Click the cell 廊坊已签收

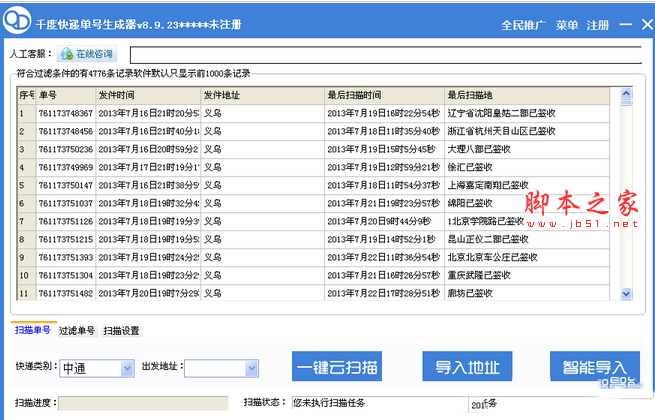527,293
